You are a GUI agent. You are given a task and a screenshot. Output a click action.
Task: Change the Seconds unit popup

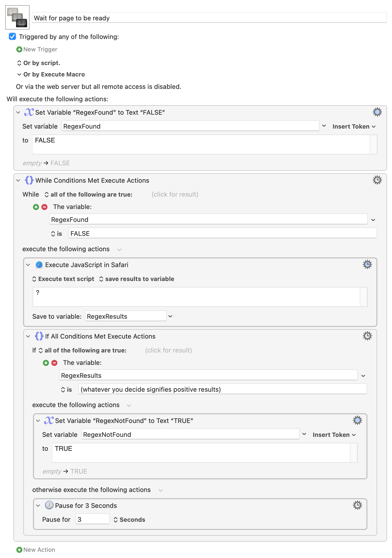pyautogui.click(x=129, y=520)
